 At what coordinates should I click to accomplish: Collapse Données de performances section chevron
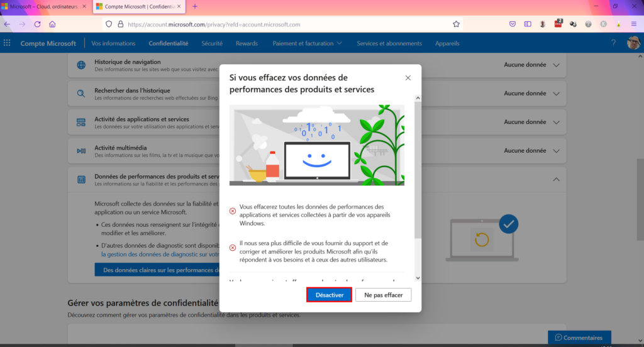tap(556, 179)
